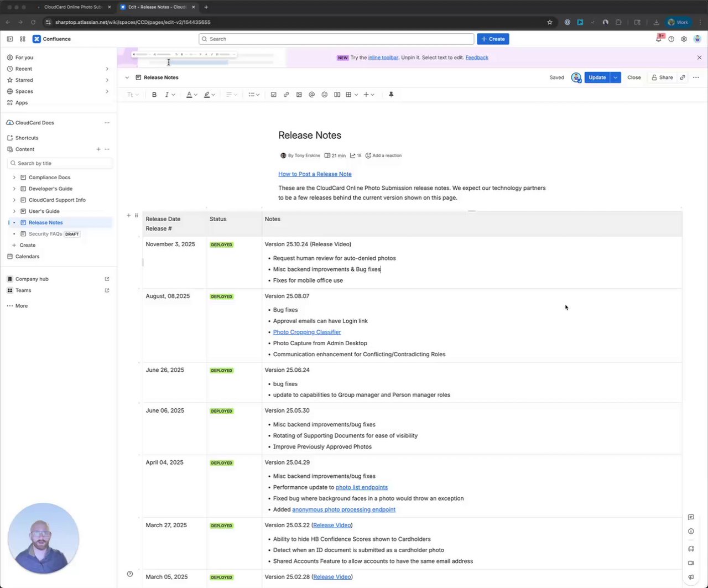
Task: Close the page editor
Action: coord(634,77)
